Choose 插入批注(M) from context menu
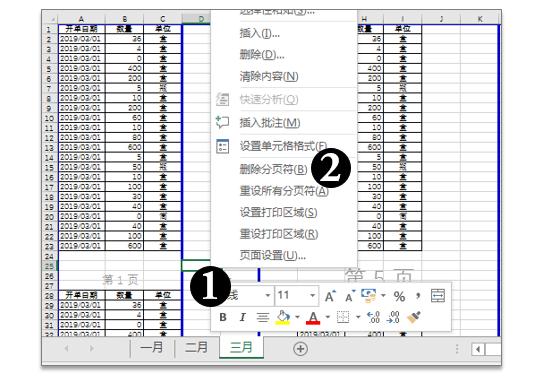 (284, 122)
